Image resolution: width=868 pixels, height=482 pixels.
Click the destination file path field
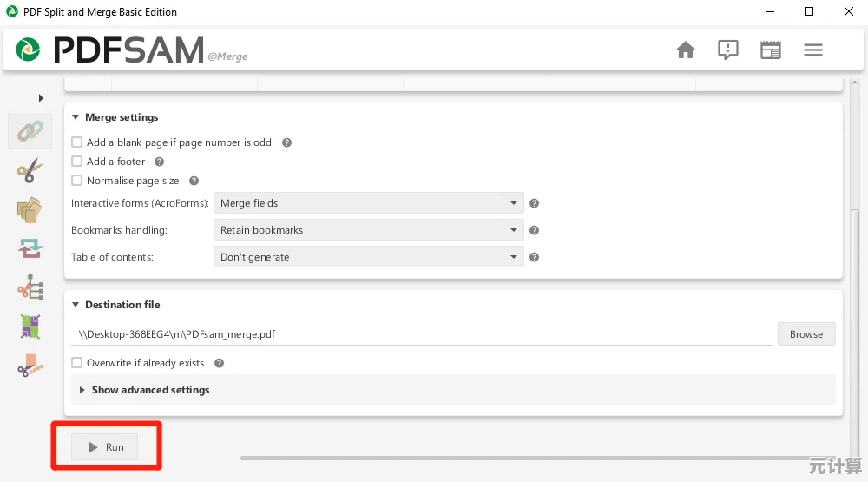click(422, 334)
